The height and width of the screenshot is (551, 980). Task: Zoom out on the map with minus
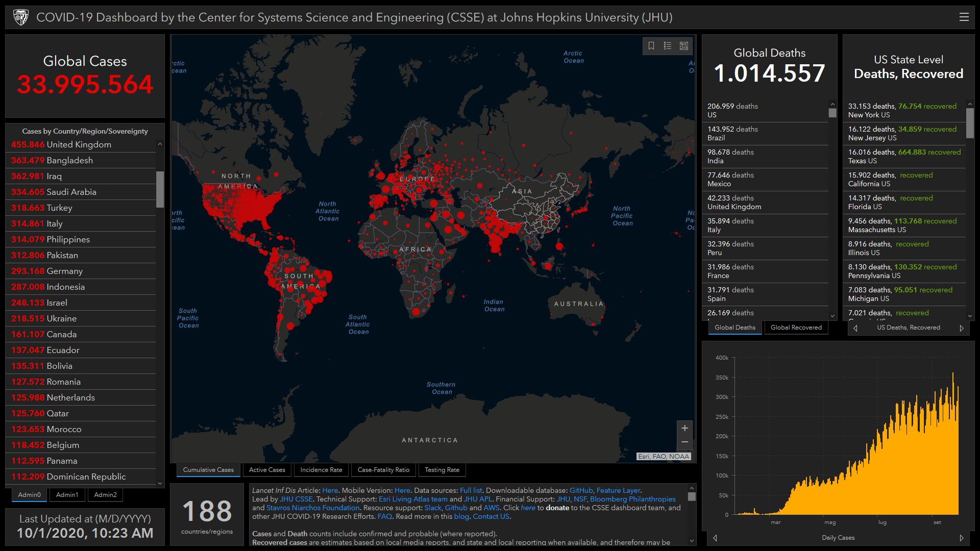[685, 442]
